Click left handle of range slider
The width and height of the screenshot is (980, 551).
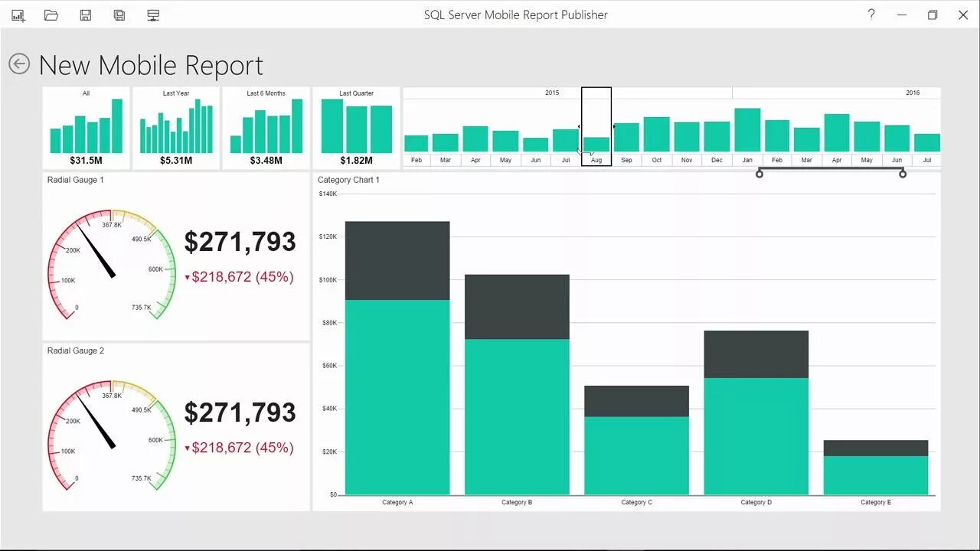tap(759, 174)
